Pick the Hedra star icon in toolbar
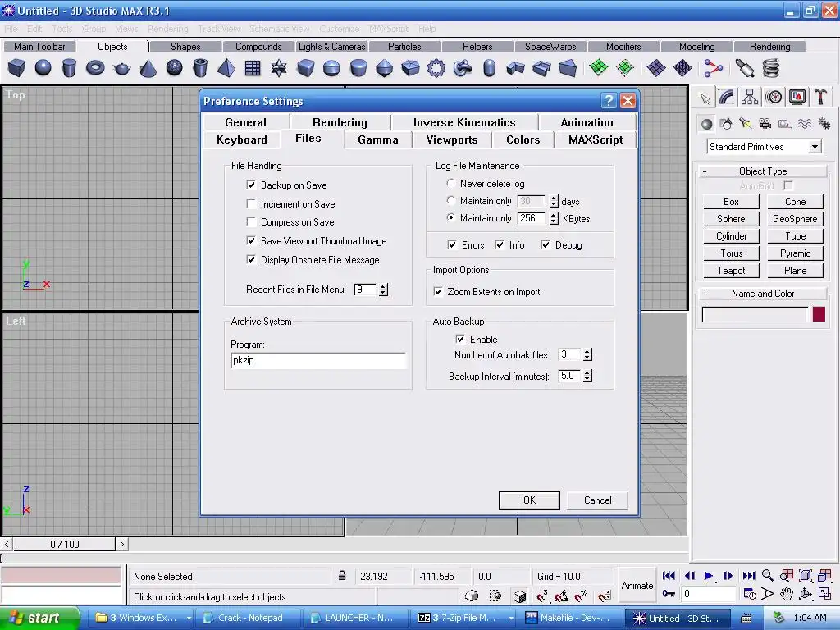The height and width of the screenshot is (630, 840). pyautogui.click(x=279, y=68)
